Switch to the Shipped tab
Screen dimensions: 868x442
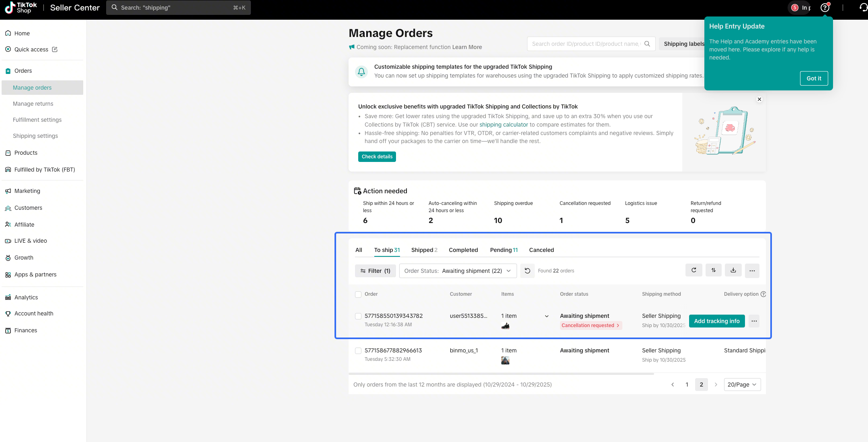(x=424, y=250)
